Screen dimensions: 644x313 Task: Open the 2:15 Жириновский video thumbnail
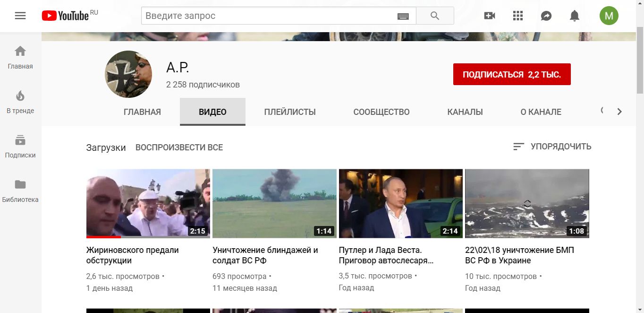tap(148, 203)
